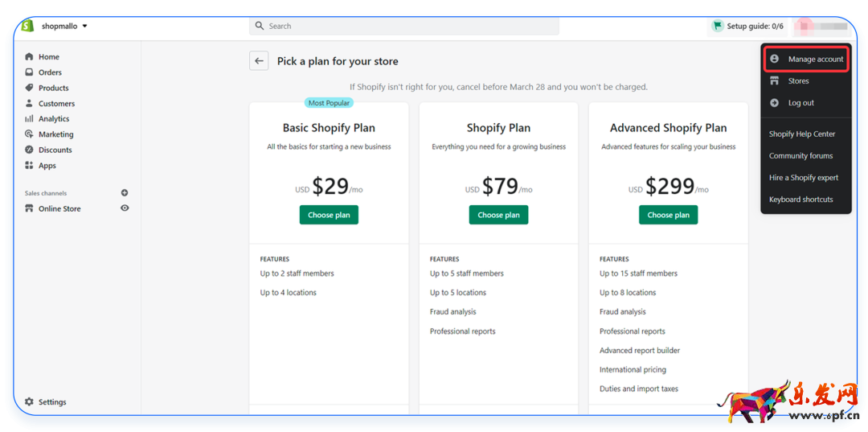Click the Home icon in sidebar
Image resolution: width=868 pixels, height=432 pixels.
[x=30, y=57]
